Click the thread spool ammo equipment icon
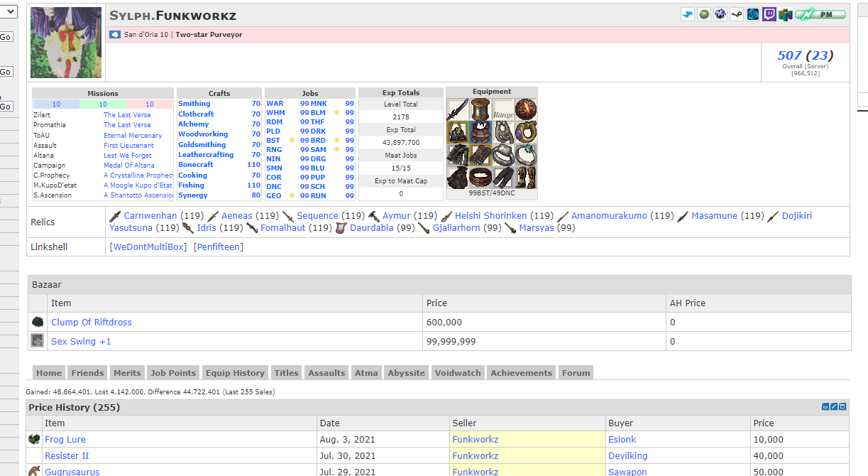This screenshot has width=868, height=476. tap(481, 109)
